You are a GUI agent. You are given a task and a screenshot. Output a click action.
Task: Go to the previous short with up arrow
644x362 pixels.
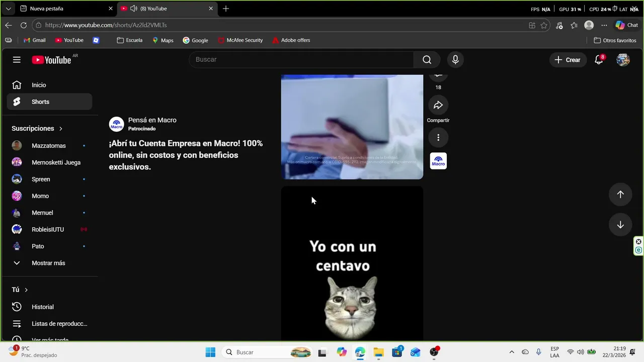coord(620,195)
